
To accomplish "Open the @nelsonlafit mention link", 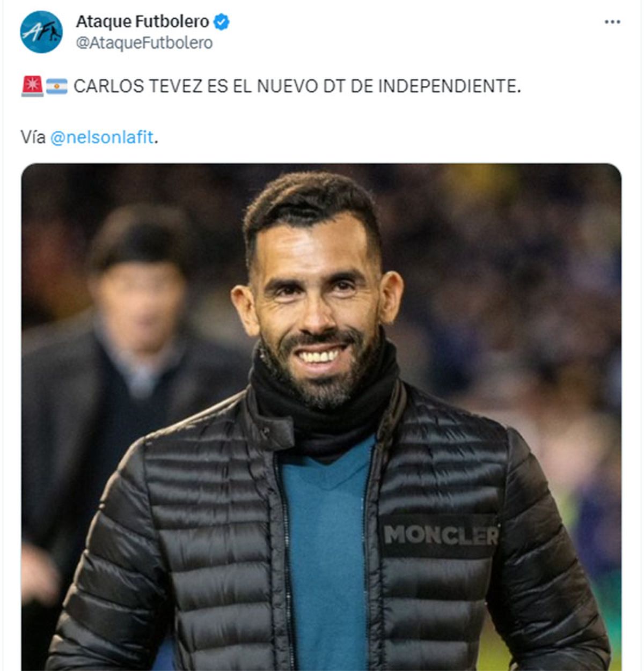I will point(102,137).
